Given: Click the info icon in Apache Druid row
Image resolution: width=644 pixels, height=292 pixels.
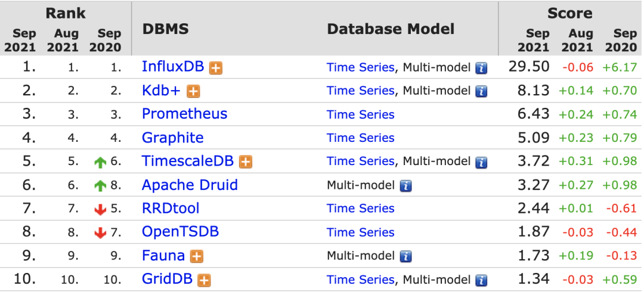Looking at the screenshot, I should (x=406, y=186).
